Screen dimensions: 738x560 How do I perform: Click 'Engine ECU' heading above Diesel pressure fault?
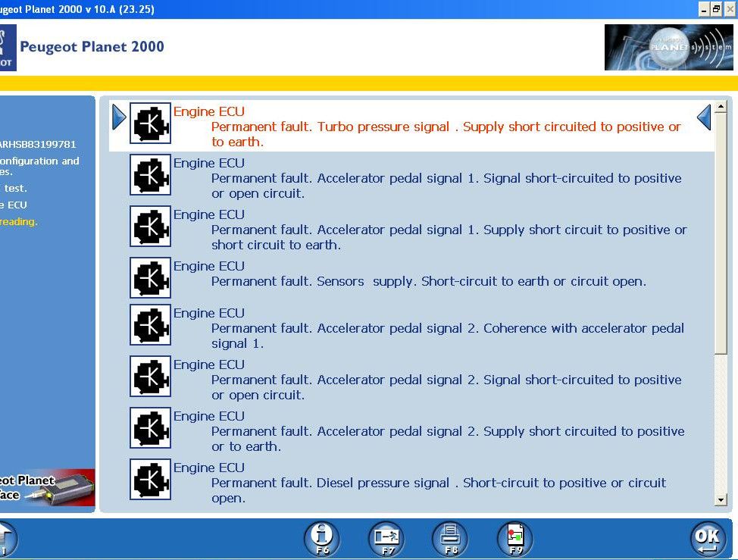pyautogui.click(x=209, y=468)
